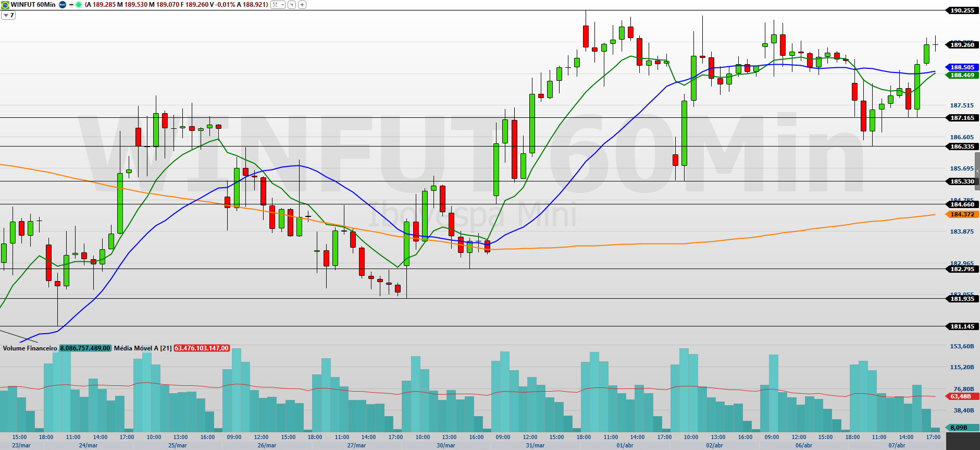The image size is (980, 450).
Task: Click the orange 184.372 moving average price tag
Action: 962,214
